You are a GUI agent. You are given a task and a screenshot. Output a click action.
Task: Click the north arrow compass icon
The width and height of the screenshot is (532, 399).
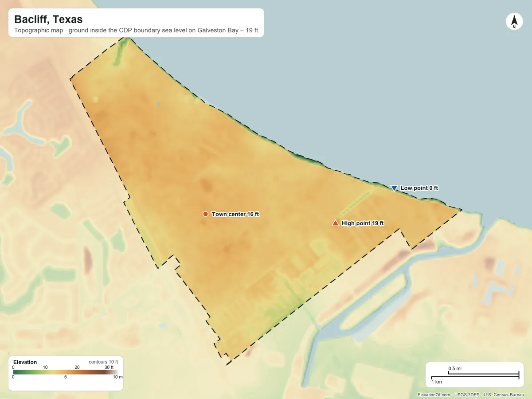tap(514, 22)
